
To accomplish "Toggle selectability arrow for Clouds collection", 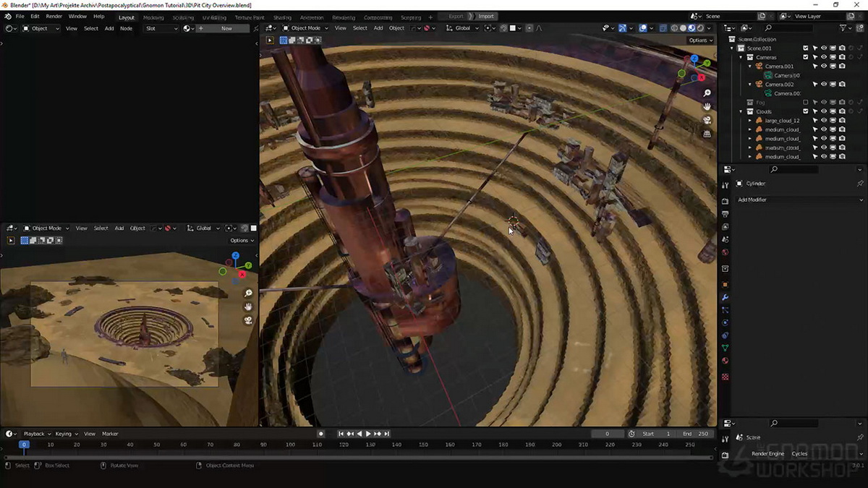I will coord(815,111).
